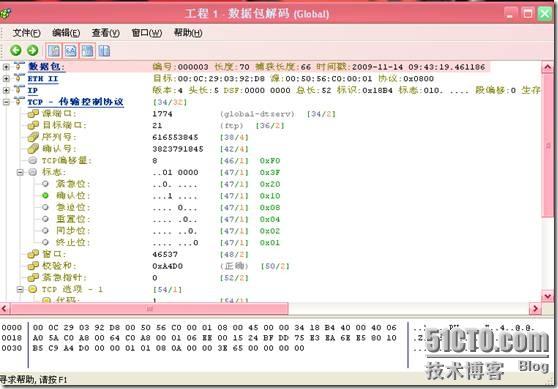Click the window value 46537
Image resolution: width=558 pixels, height=389 pixels.
pyautogui.click(x=165, y=254)
